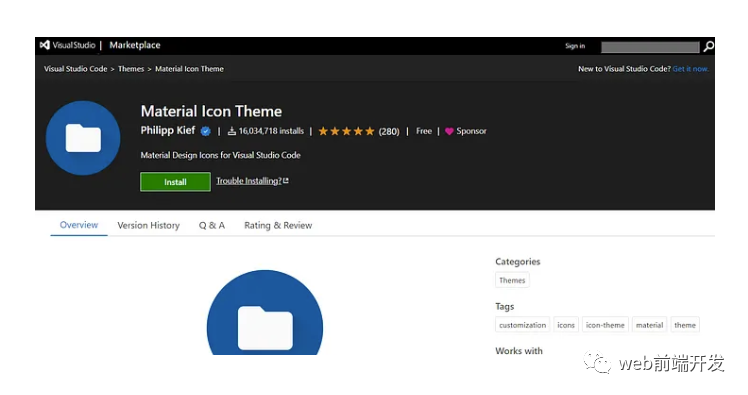The image size is (748, 395).
Task: Select the Themes category tag
Action: (x=512, y=280)
